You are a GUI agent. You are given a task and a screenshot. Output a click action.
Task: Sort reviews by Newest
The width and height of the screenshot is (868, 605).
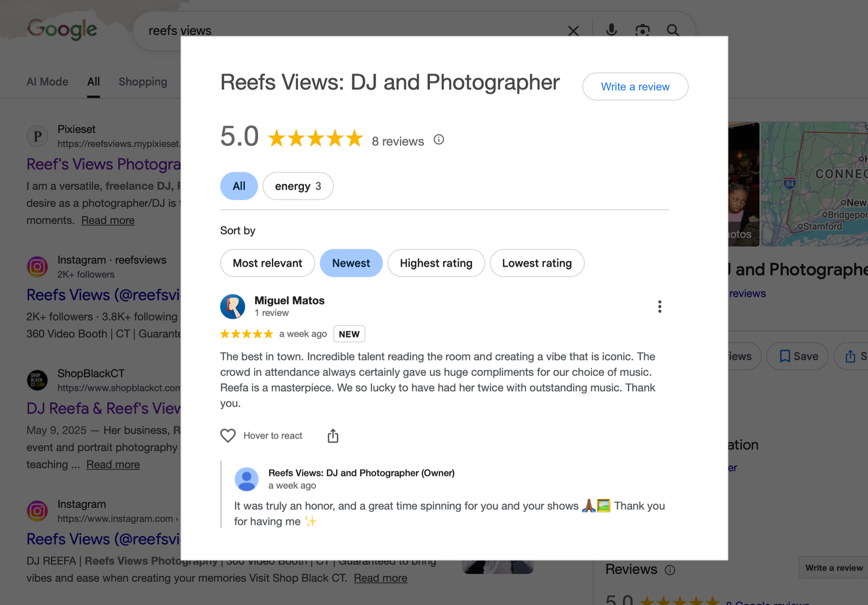point(351,263)
